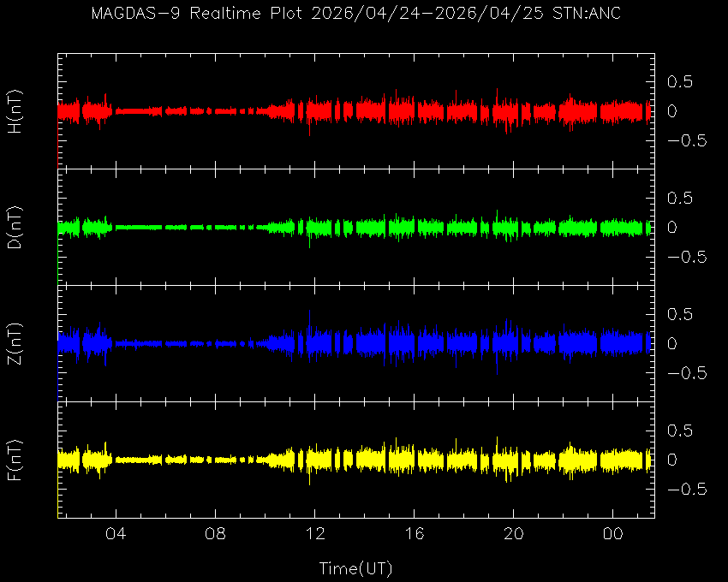Click the 0.5 label on D panel
Screen dimensions: 728x582
tap(680, 198)
